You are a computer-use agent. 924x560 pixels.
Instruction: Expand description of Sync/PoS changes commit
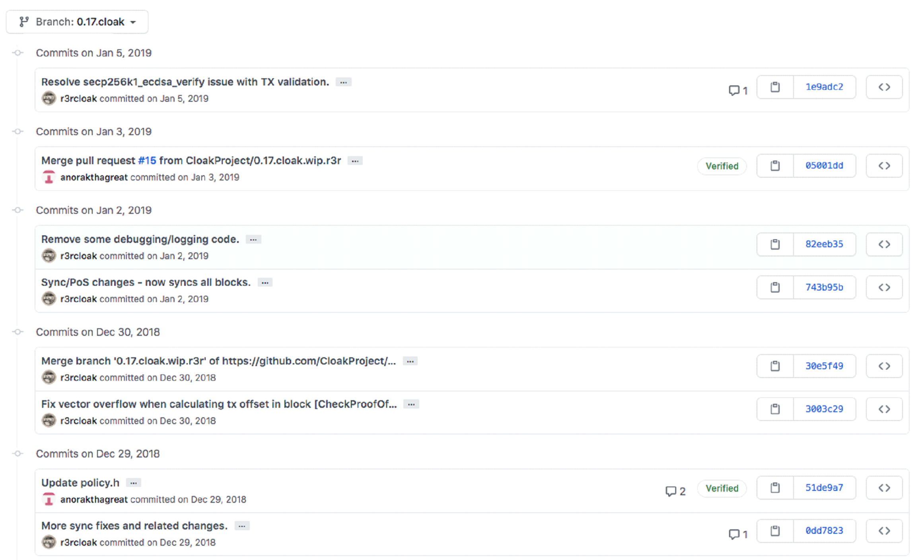click(265, 283)
